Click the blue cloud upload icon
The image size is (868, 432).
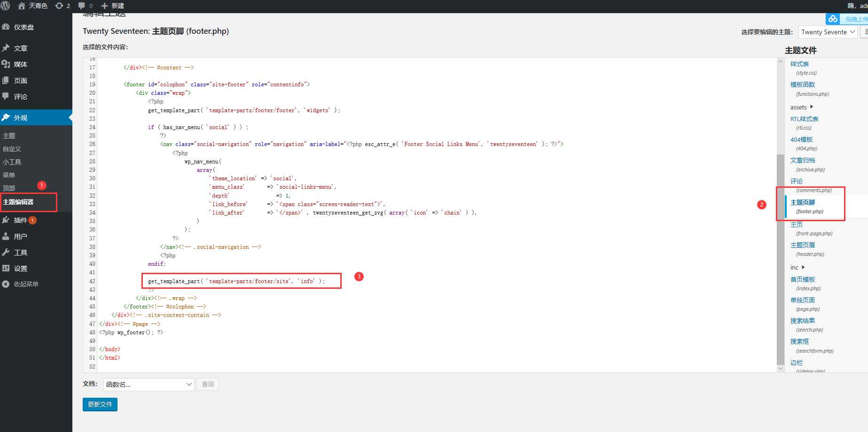point(833,19)
